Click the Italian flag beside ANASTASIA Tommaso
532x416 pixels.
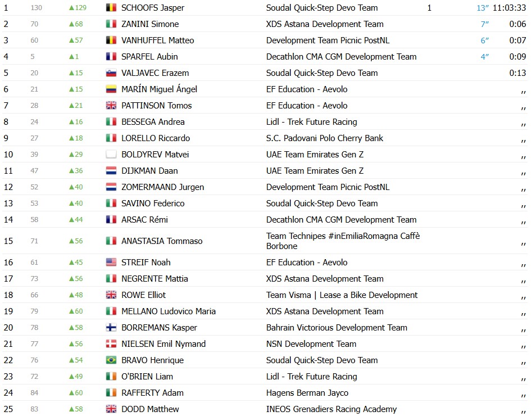(x=111, y=241)
